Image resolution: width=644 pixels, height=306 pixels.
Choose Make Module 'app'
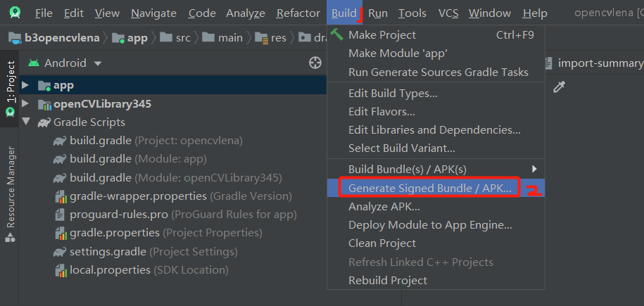[436, 53]
